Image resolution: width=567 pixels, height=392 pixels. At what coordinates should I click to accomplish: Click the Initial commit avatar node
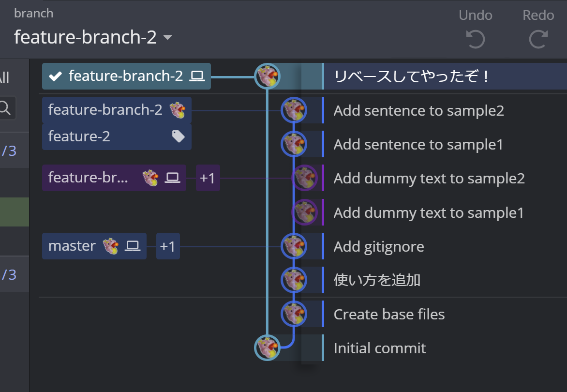(267, 348)
